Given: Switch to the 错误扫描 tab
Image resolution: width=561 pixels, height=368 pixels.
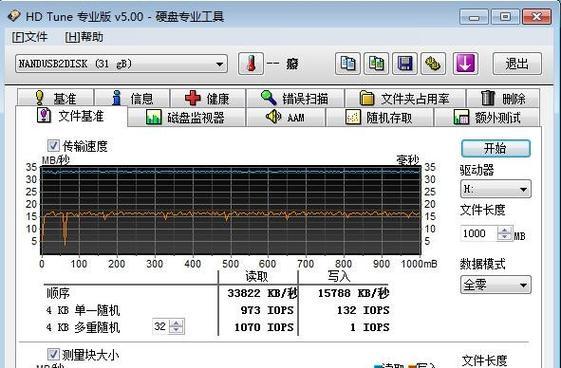Looking at the screenshot, I should pyautogui.click(x=295, y=98).
